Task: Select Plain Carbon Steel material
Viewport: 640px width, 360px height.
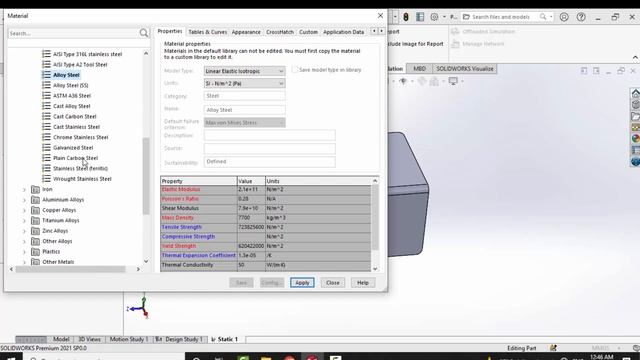Action: click(x=76, y=158)
